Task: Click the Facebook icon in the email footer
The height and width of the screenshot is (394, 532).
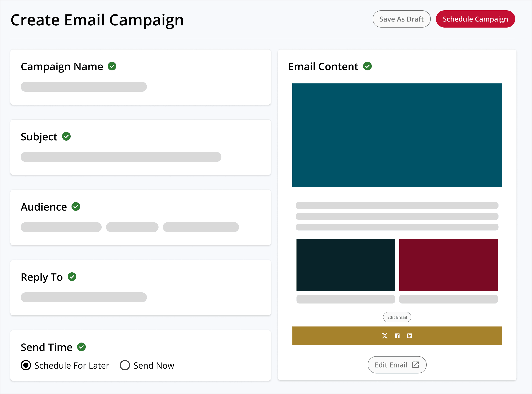Action: [x=397, y=336]
